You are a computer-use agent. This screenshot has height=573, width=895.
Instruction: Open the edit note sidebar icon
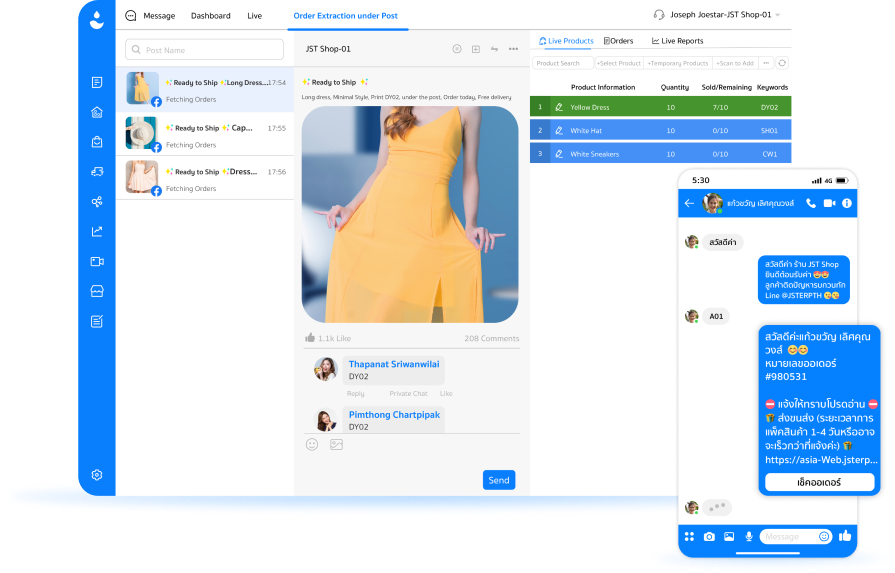[x=97, y=321]
